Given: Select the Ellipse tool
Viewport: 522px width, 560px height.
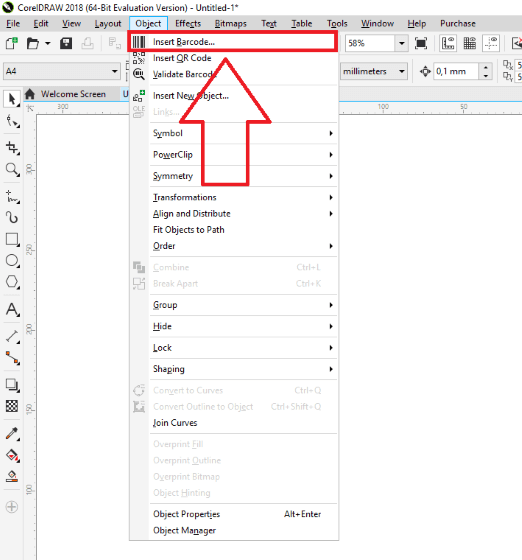Looking at the screenshot, I should pos(12,261).
